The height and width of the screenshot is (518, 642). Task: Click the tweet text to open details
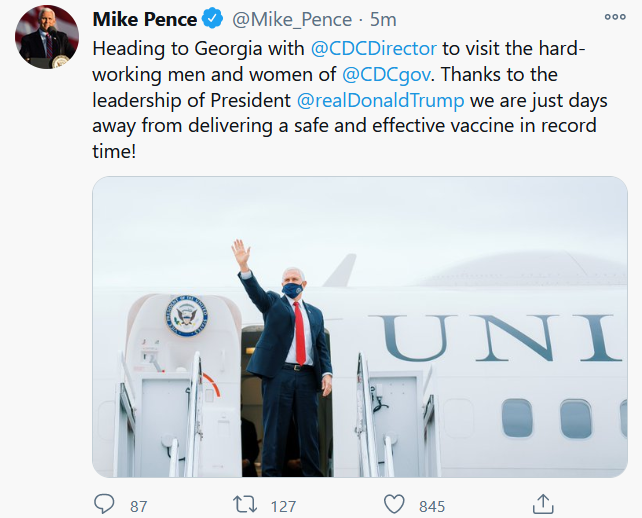[x=350, y=100]
